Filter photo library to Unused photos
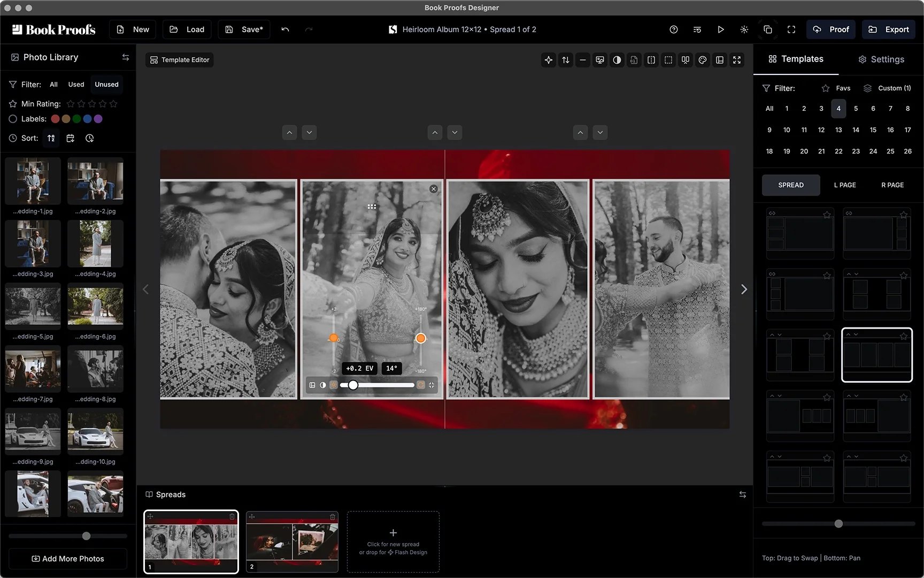 (x=106, y=85)
